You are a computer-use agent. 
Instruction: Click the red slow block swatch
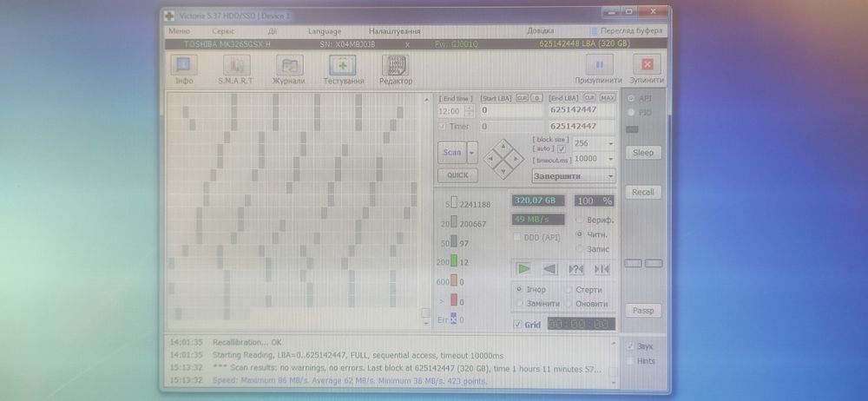[454, 300]
